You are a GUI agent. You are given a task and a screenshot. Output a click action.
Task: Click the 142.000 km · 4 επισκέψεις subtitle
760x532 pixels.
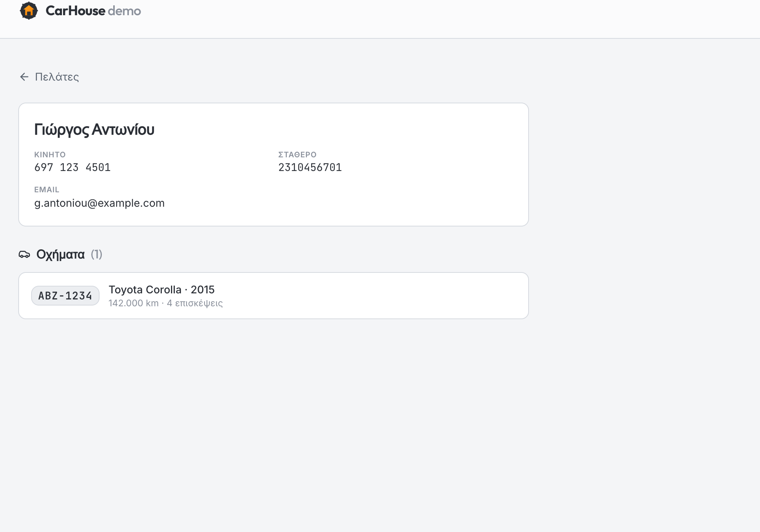[166, 303]
